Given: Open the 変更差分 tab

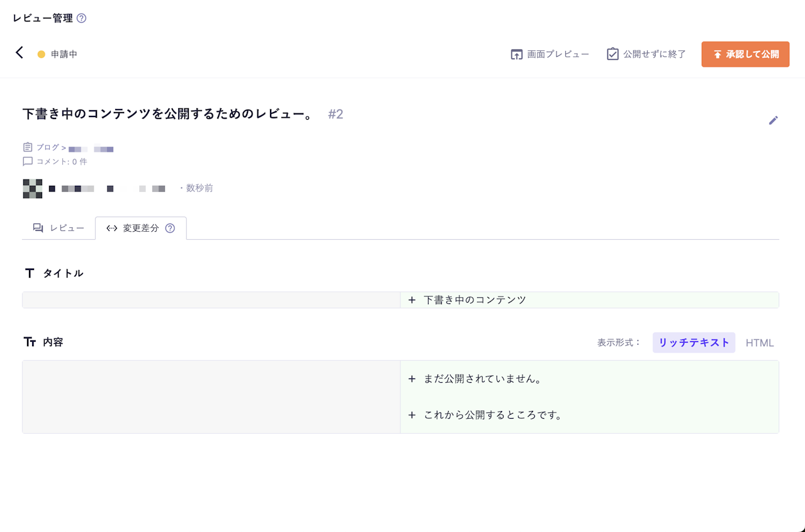Looking at the screenshot, I should tap(140, 228).
